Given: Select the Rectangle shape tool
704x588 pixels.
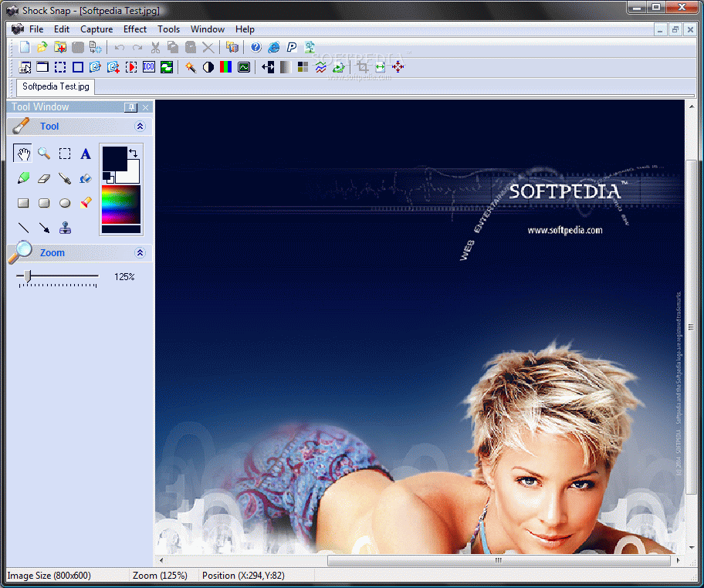Looking at the screenshot, I should [23, 204].
